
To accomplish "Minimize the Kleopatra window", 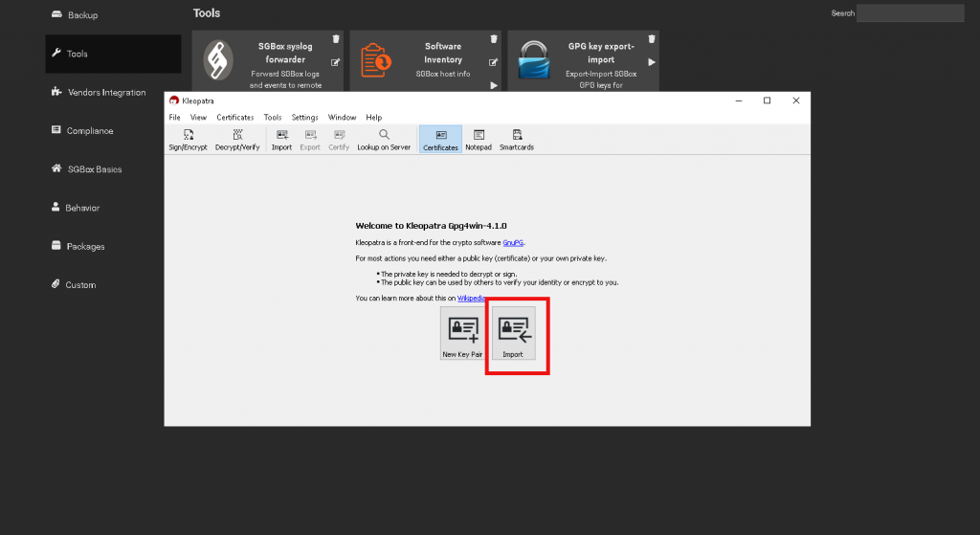I will [739, 100].
